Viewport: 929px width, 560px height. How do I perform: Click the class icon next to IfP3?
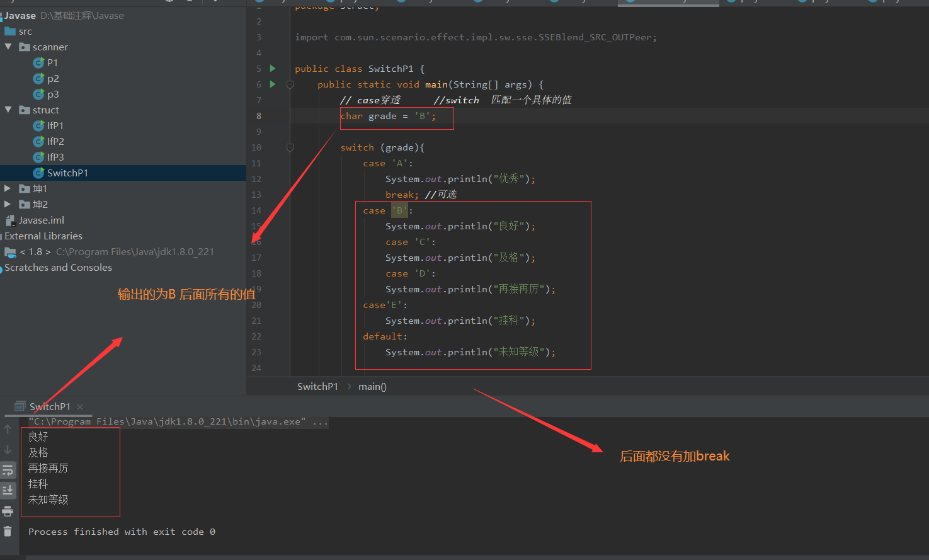(38, 157)
